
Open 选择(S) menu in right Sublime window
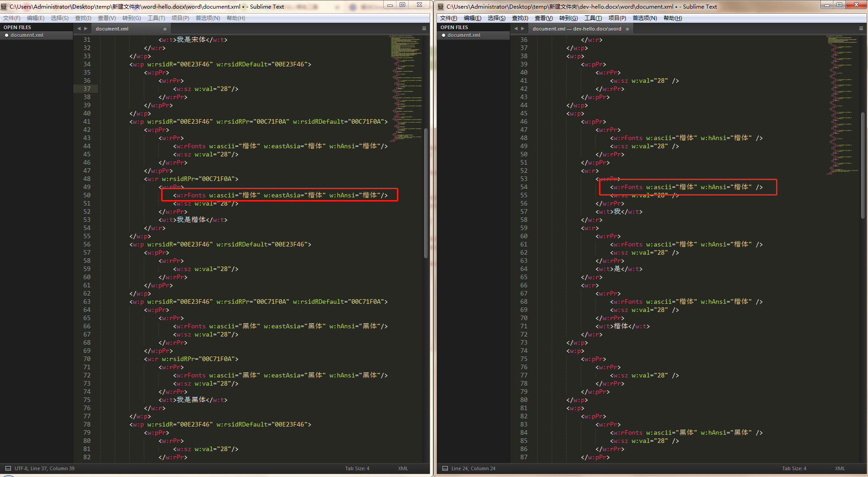[x=497, y=18]
